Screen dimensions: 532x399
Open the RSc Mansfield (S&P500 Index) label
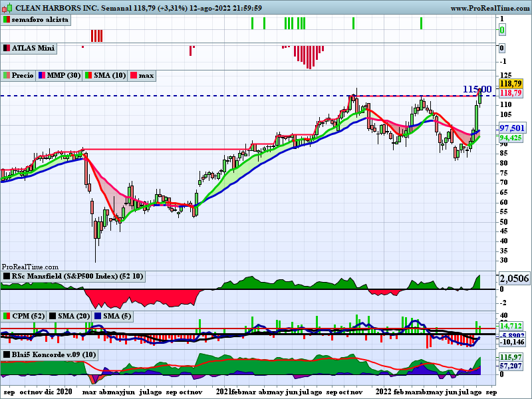click(x=77, y=276)
